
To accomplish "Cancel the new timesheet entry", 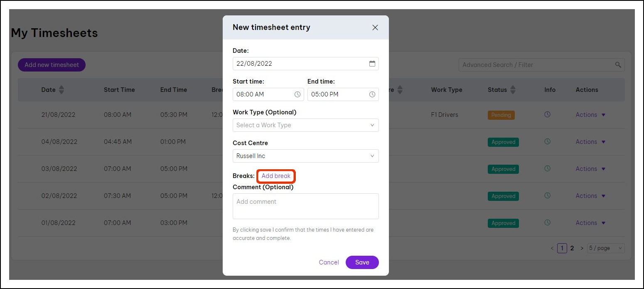I will pos(329,262).
